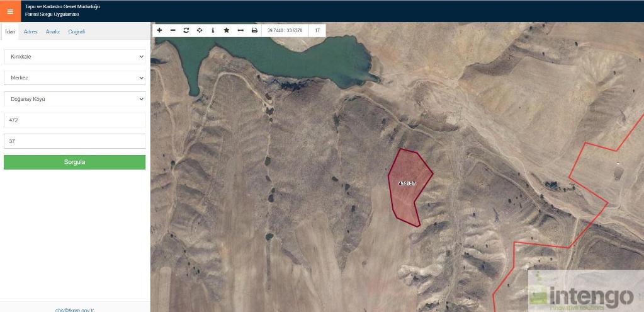The width and height of the screenshot is (644, 312).
Task: Click the highlighted 472/37 parcel on map
Action: coord(407,183)
